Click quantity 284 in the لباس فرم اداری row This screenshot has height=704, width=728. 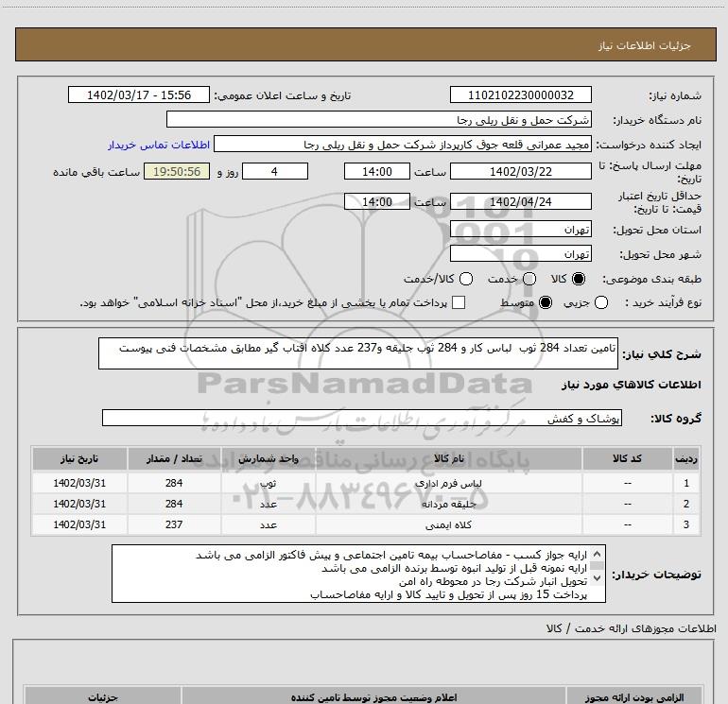click(174, 483)
